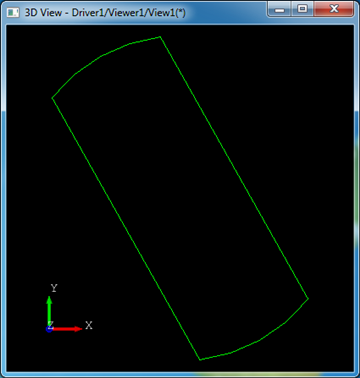Click empty black viewport outside the green shape

pos(283,100)
